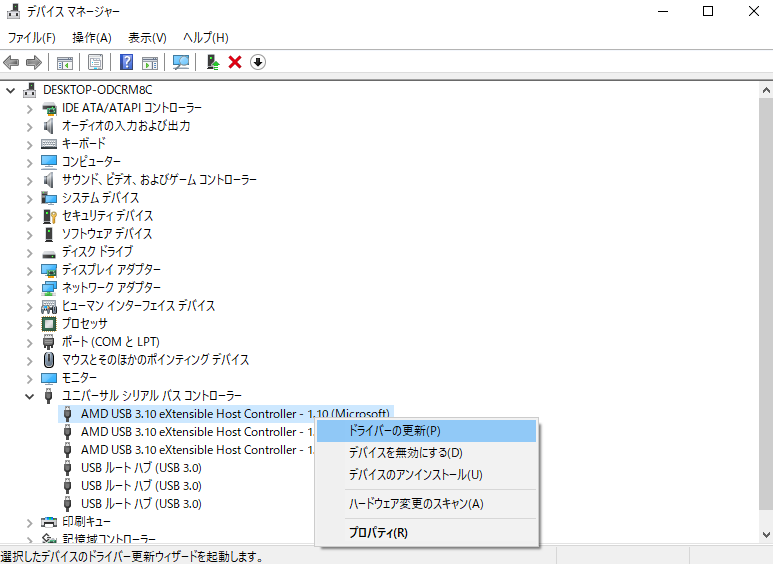Collapse ユニバーサル シリアル バス コントローラー node
The image size is (773, 564).
tap(30, 396)
